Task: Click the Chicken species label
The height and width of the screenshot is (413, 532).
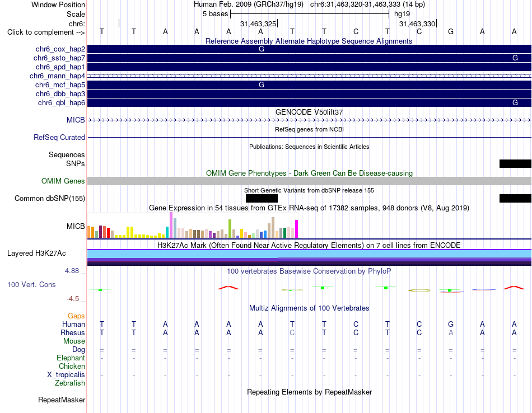Action: pos(72,366)
